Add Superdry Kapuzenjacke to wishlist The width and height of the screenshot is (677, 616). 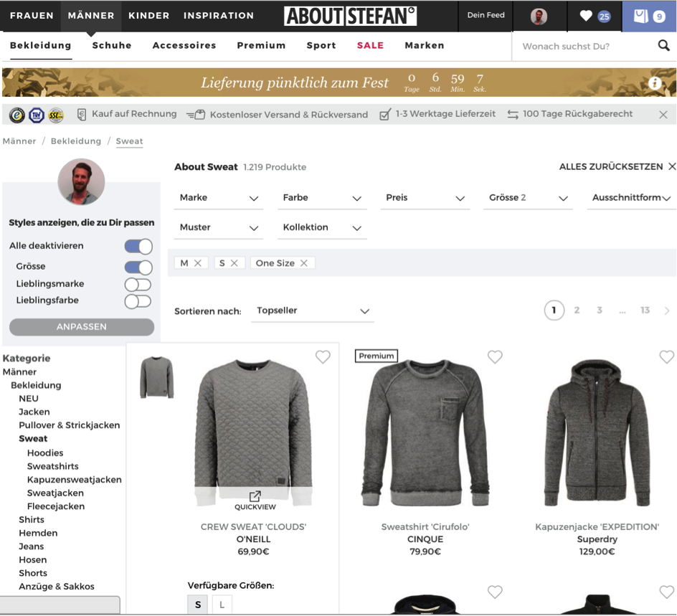(667, 356)
